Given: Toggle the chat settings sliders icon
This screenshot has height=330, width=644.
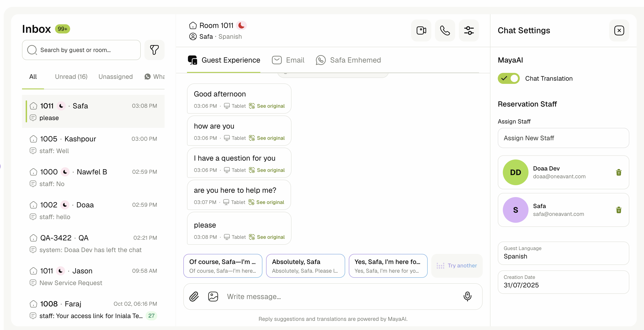Looking at the screenshot, I should [x=469, y=30].
